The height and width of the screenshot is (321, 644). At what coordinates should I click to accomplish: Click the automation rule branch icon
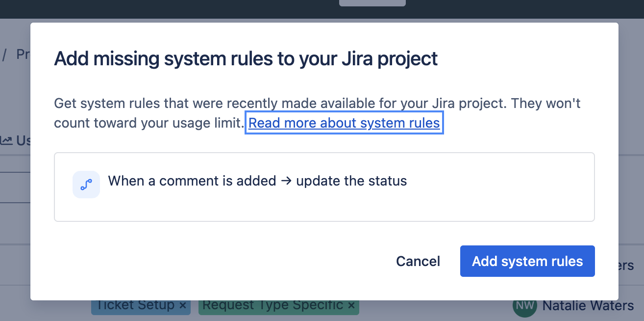point(86,185)
